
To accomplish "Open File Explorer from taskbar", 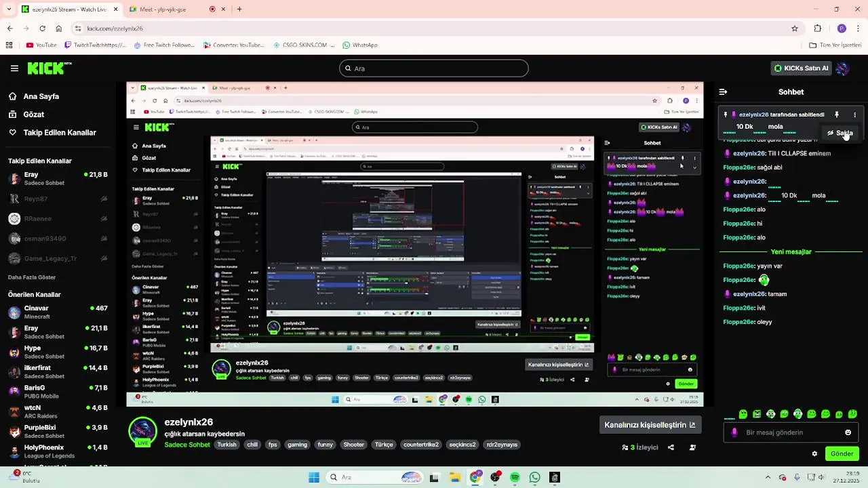I will click(x=454, y=478).
